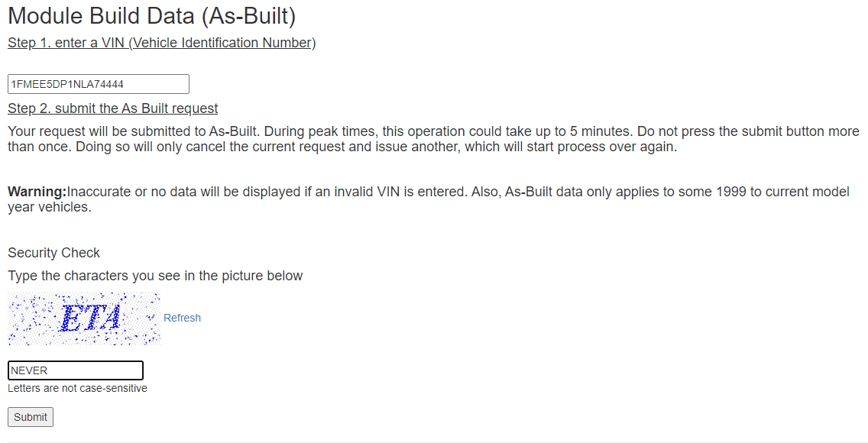The width and height of the screenshot is (868, 443).
Task: Click the Letters are not case-sensitive note
Action: [x=77, y=388]
